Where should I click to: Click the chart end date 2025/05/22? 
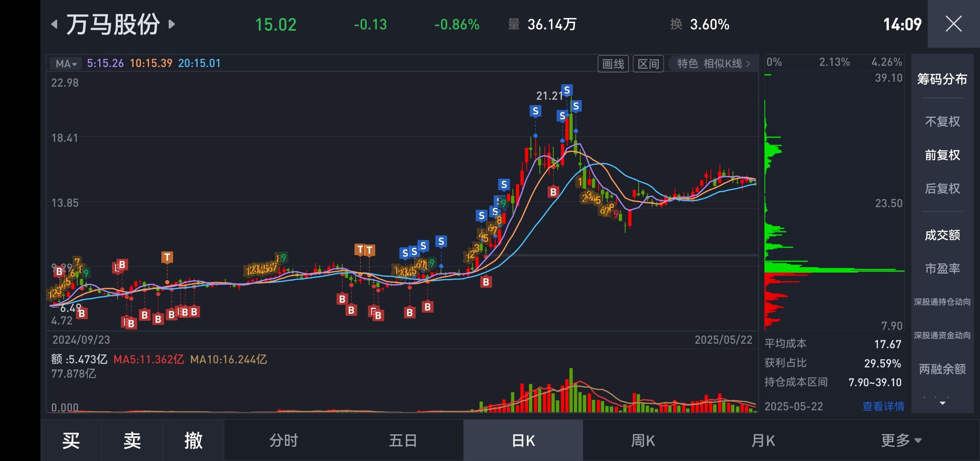723,340
